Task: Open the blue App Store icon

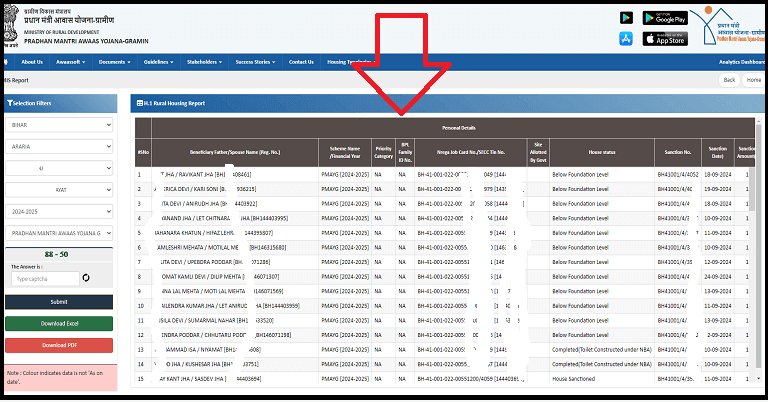Action: pos(626,39)
